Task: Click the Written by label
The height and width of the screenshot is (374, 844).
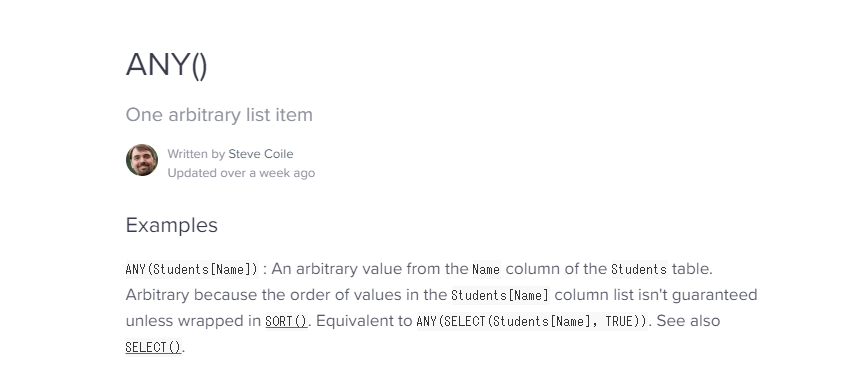Action: point(196,154)
